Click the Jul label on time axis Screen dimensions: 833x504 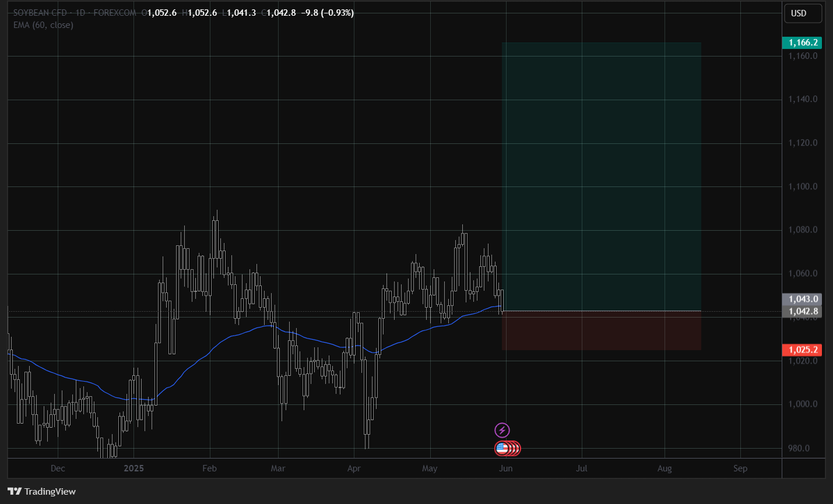coord(582,468)
